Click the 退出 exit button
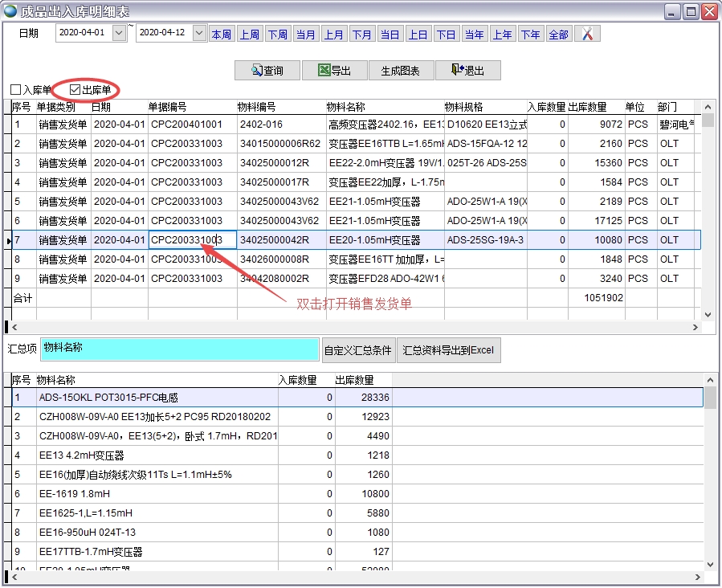 467,71
